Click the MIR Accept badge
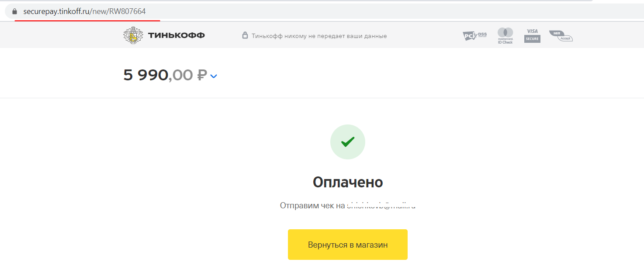This screenshot has width=644, height=276. [561, 36]
